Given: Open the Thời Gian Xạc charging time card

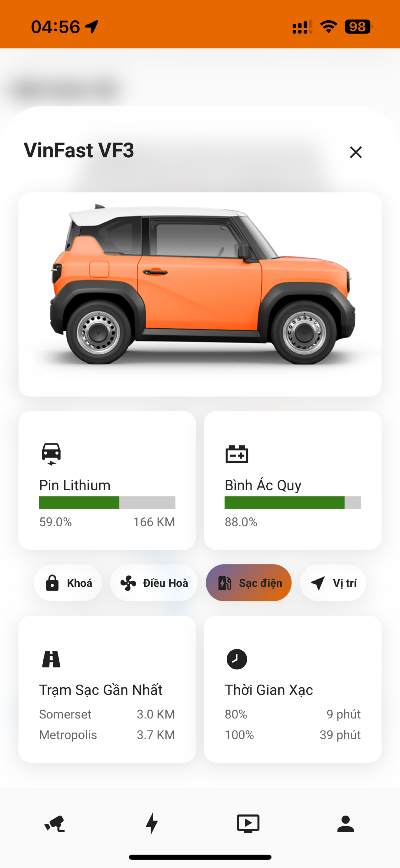Looking at the screenshot, I should [293, 689].
